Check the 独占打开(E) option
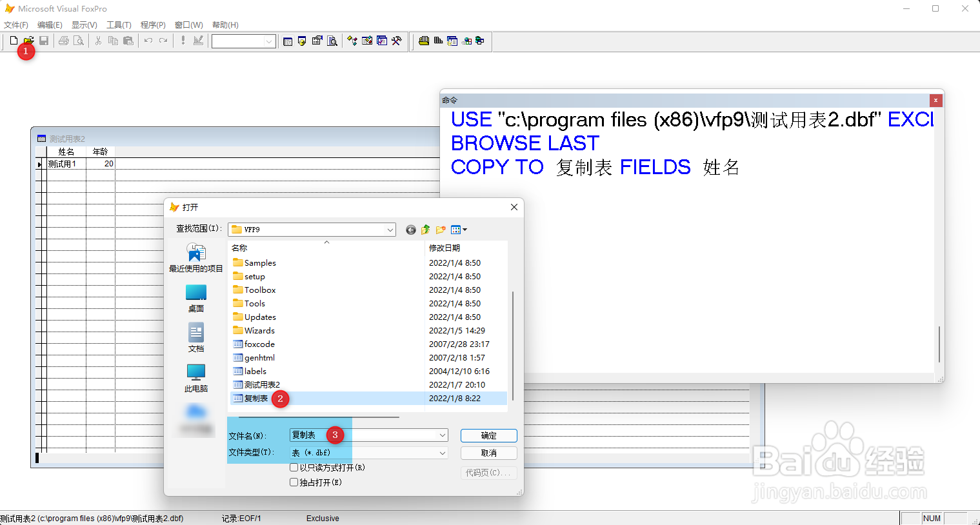Image resolution: width=980 pixels, height=525 pixels. tap(294, 482)
